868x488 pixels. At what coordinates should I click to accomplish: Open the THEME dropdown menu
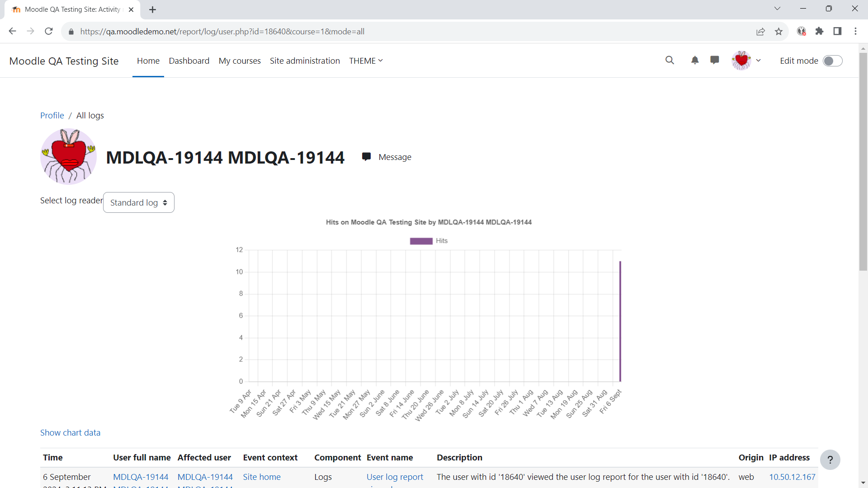366,61
